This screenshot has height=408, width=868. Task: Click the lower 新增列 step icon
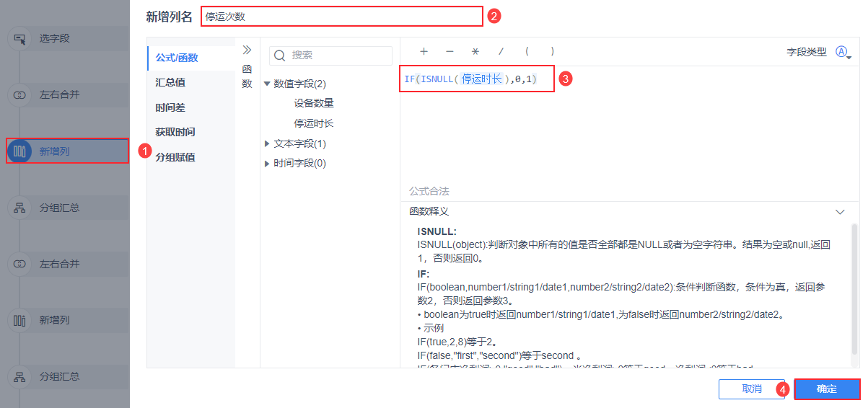click(x=19, y=320)
